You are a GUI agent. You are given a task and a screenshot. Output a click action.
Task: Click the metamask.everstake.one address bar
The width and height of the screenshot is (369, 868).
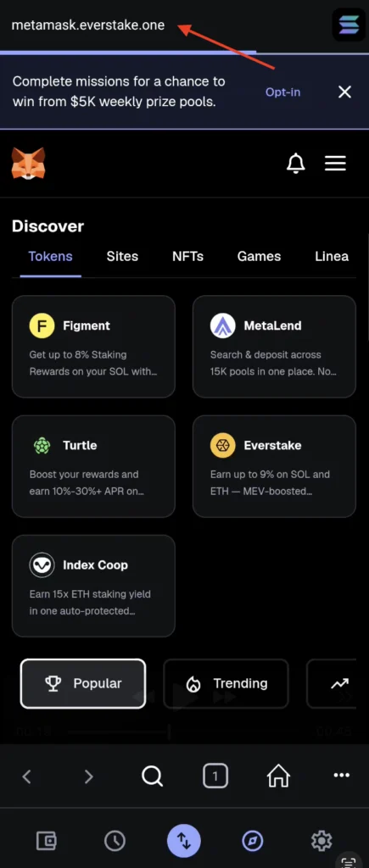pyautogui.click(x=88, y=25)
